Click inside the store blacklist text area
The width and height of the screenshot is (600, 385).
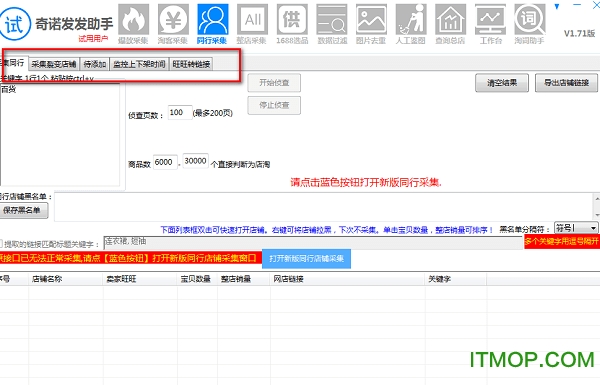324,207
